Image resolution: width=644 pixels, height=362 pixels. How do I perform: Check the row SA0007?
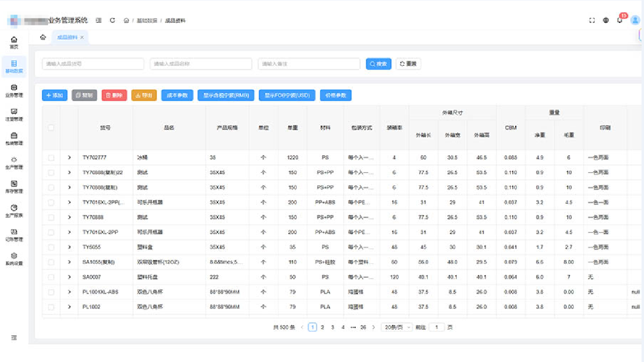pos(51,277)
